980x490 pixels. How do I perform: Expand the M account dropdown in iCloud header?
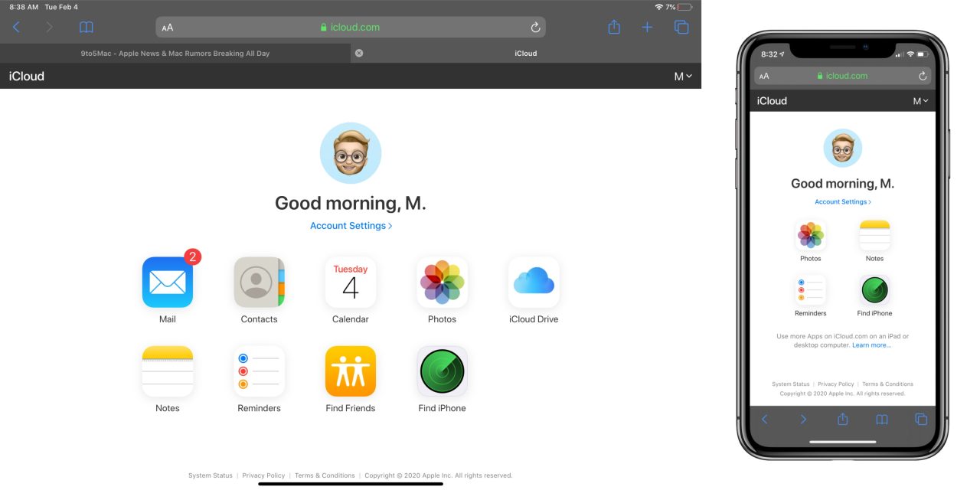(682, 76)
